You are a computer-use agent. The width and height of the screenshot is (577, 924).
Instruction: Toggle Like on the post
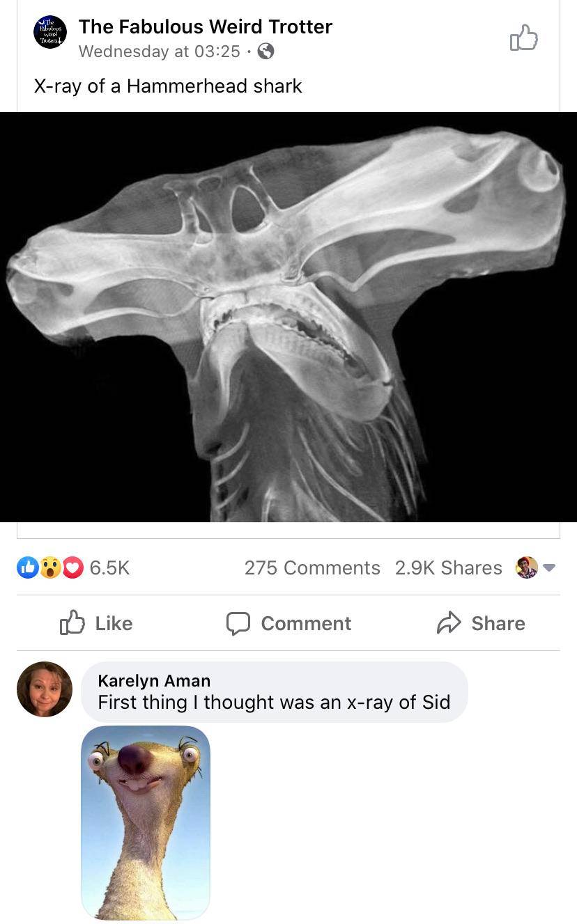coord(97,623)
